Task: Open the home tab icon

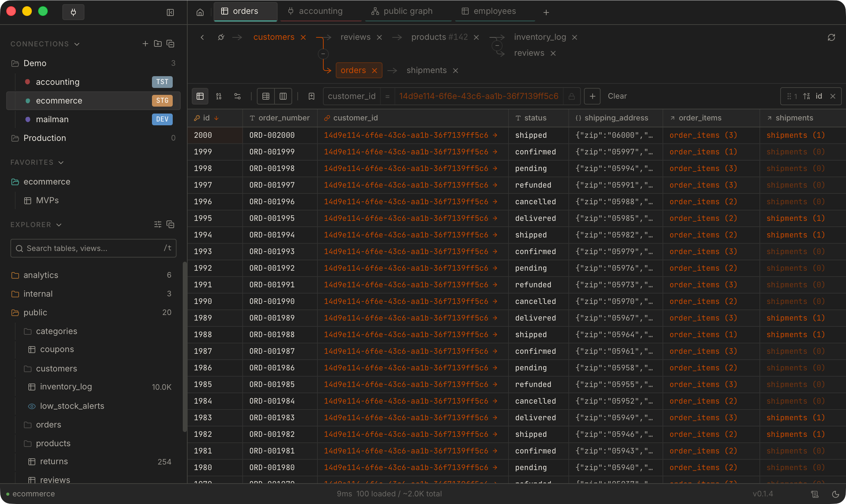Action: click(x=200, y=12)
